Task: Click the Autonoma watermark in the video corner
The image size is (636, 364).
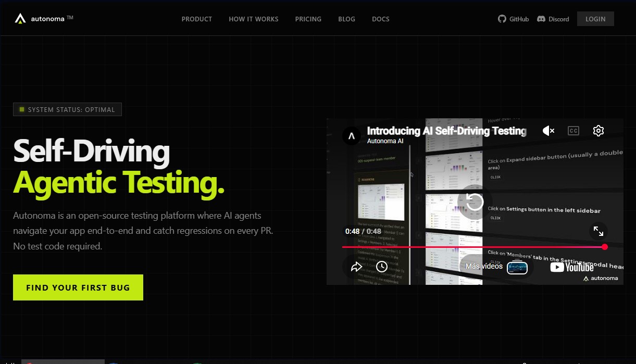Action: [x=602, y=278]
